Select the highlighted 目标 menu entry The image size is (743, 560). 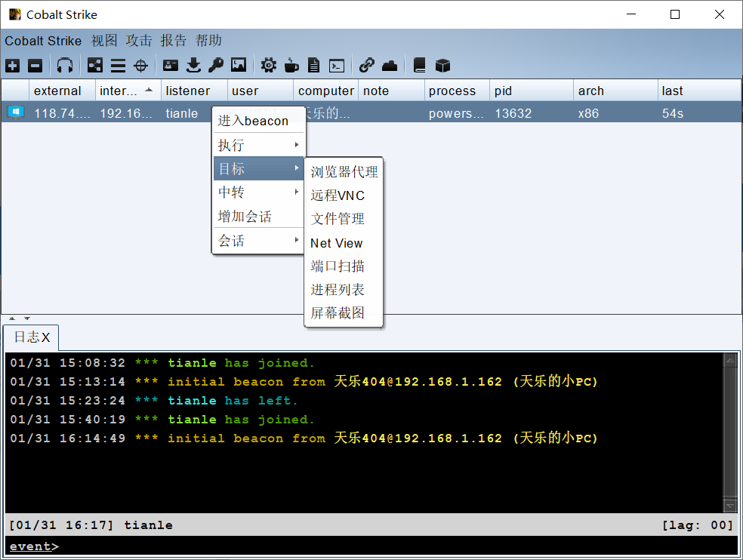coord(258,168)
